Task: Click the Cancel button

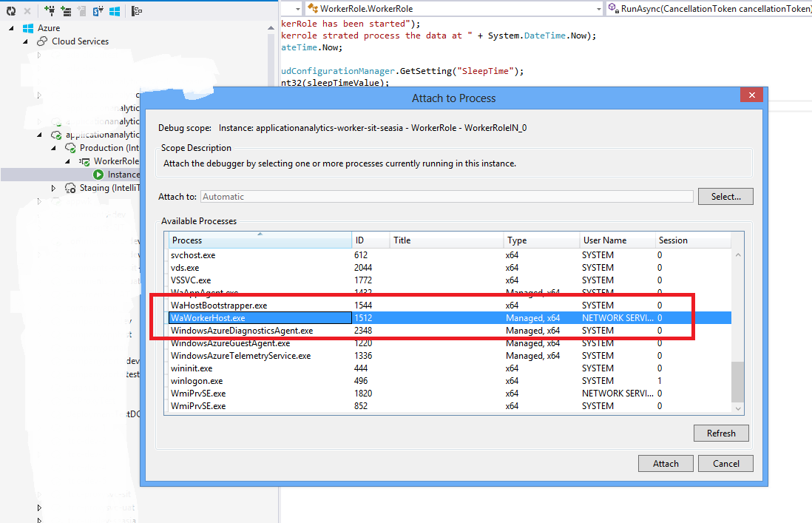Action: (x=725, y=463)
